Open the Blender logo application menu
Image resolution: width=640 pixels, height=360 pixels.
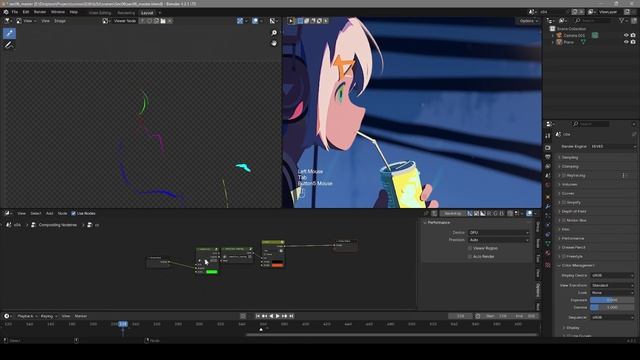[x=6, y=12]
